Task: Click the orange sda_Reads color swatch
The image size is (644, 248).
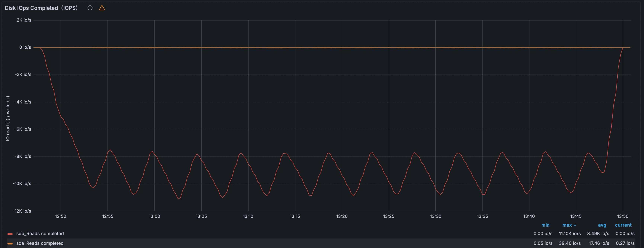Action: point(10,243)
